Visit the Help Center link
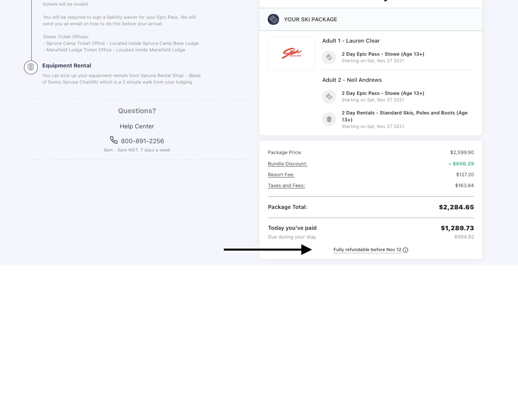Viewport: 518px width, 420px height. (x=137, y=126)
